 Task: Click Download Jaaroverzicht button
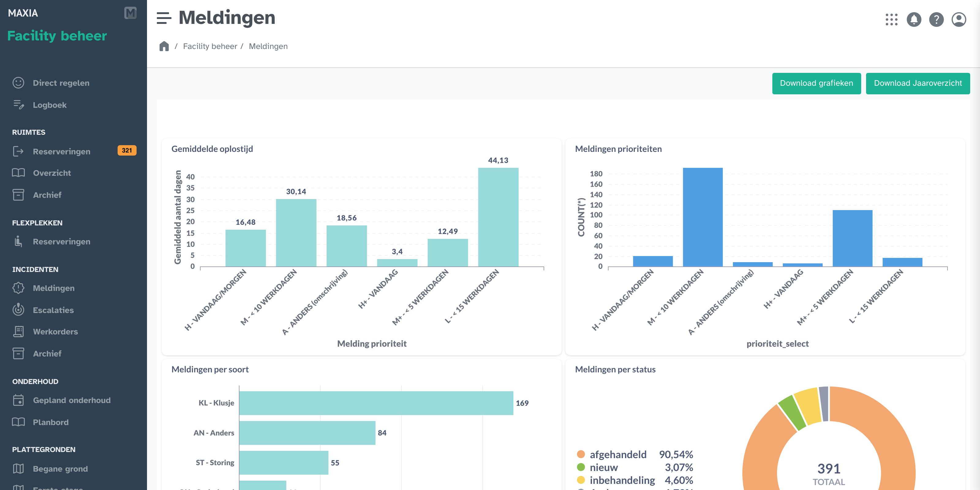tap(918, 83)
